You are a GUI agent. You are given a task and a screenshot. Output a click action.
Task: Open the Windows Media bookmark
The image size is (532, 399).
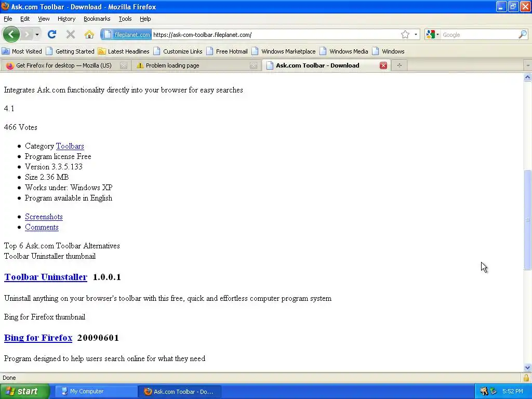pos(344,51)
